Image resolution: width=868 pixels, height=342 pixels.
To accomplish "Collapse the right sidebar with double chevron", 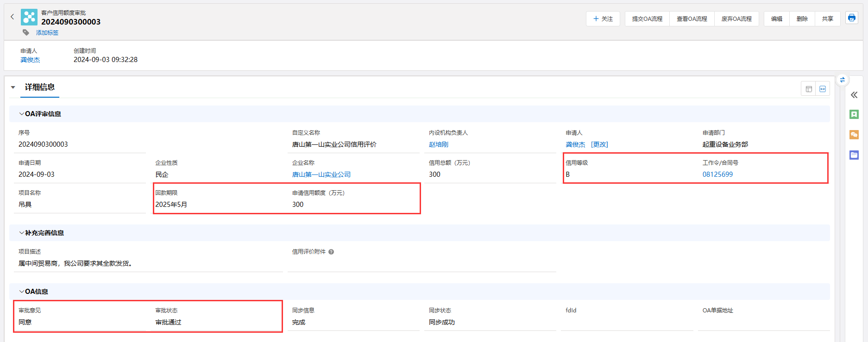I will coord(854,95).
